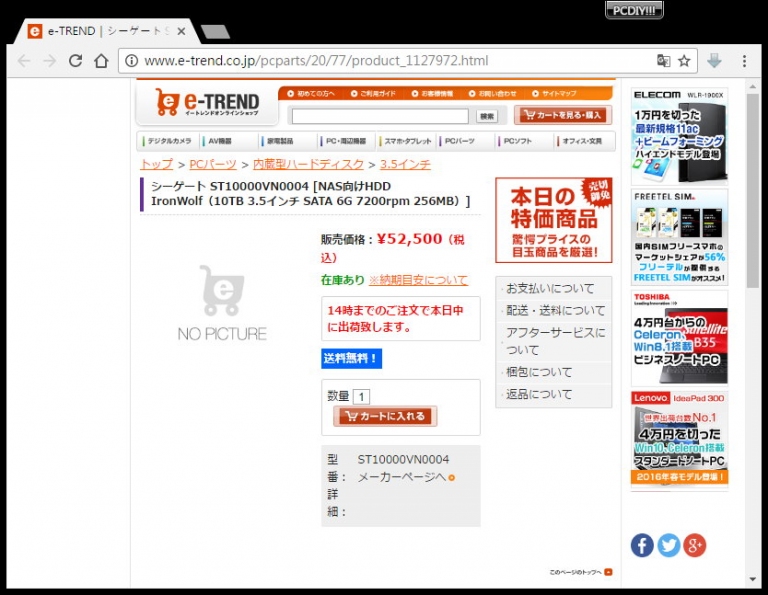Click the NO PICTURE product image placeholder
768x595 pixels.
coord(222,304)
